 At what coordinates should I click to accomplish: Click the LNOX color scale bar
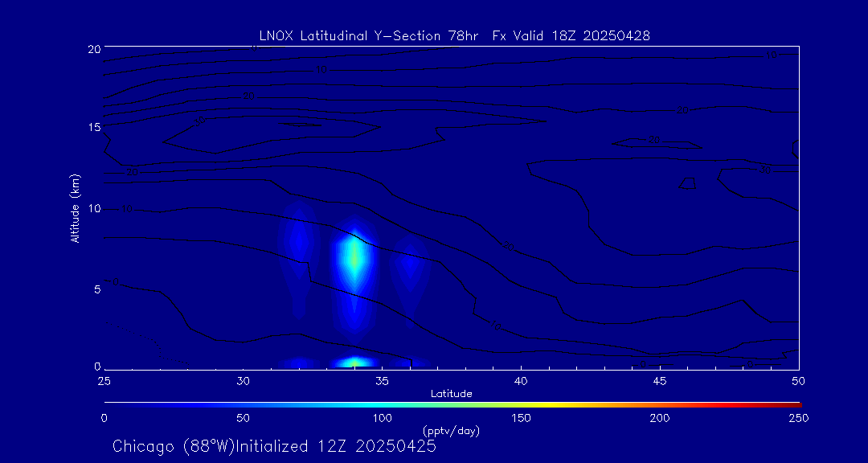click(452, 405)
